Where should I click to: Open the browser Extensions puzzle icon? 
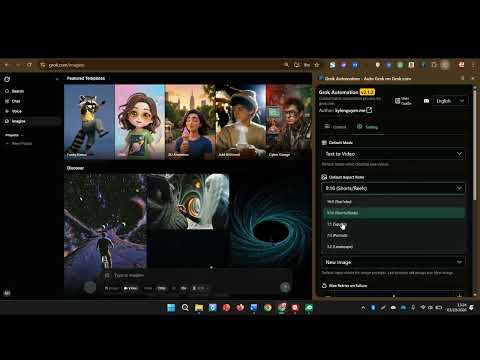tap(434, 65)
